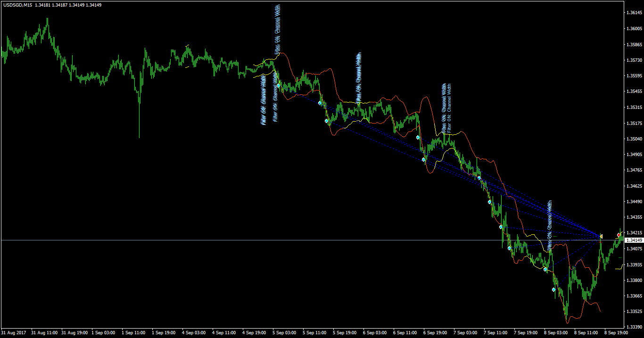This screenshot has height=338, width=644.
Task: Select the 1.34905 price label
Action: pos(634,154)
